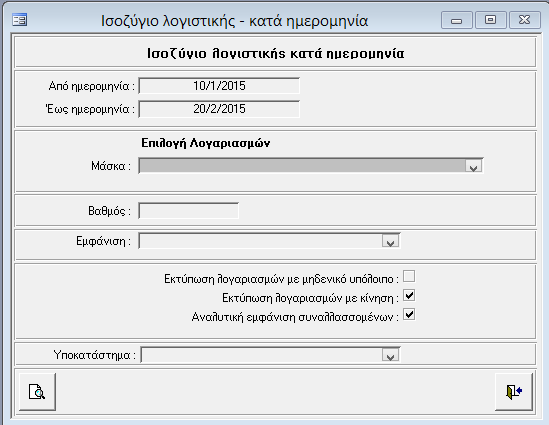Click inside the Εμφάνιση combo box field
The height and width of the screenshot is (425, 549).
click(260, 241)
